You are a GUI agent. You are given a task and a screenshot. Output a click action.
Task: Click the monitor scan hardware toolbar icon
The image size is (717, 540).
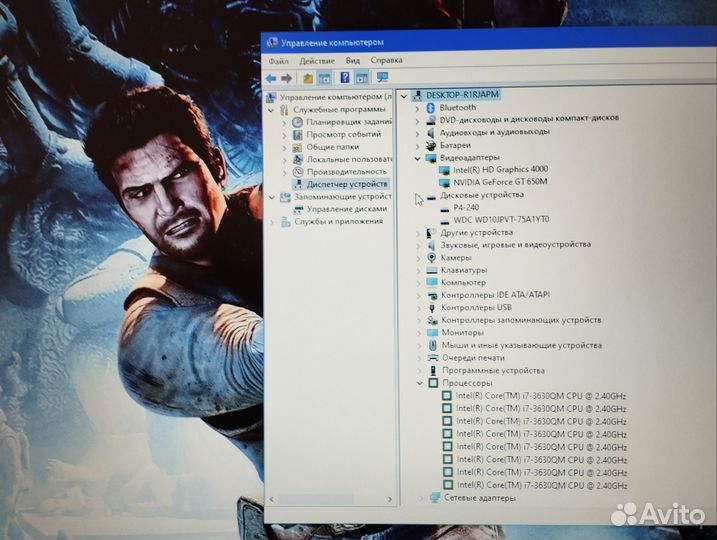(x=382, y=77)
